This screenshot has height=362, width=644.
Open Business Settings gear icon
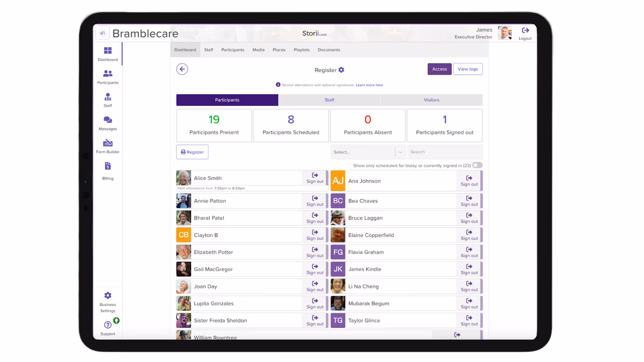pos(107,296)
